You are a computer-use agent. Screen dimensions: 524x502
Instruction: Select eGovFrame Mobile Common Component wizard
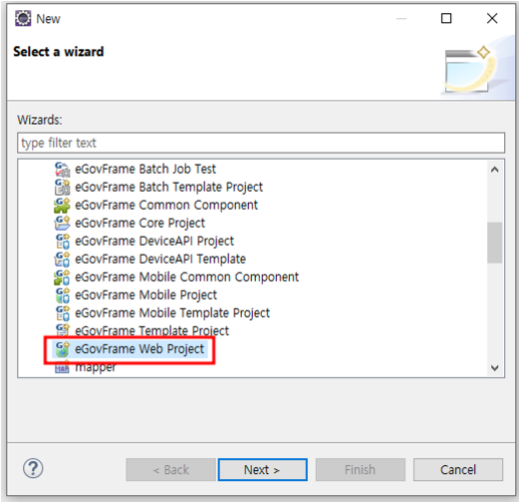[x=187, y=277]
